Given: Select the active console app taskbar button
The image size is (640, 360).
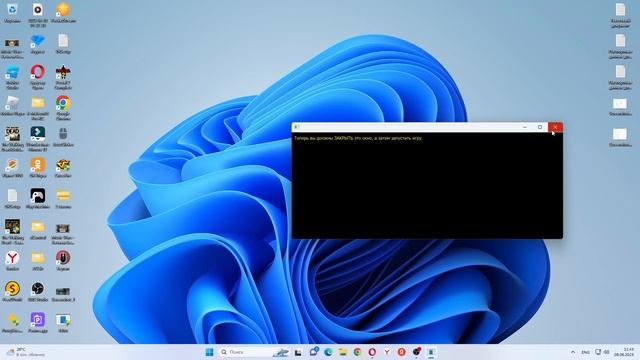Looking at the screenshot, I should pos(431,352).
